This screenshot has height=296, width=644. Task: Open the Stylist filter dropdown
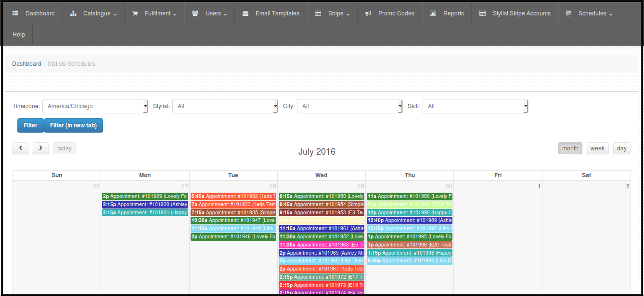pos(225,106)
